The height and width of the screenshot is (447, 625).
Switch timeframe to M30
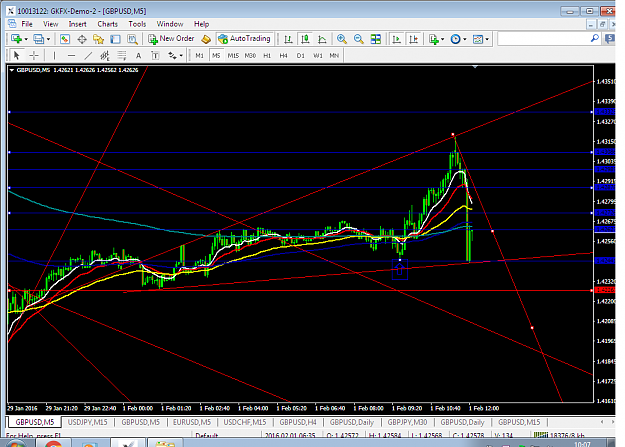[x=250, y=55]
